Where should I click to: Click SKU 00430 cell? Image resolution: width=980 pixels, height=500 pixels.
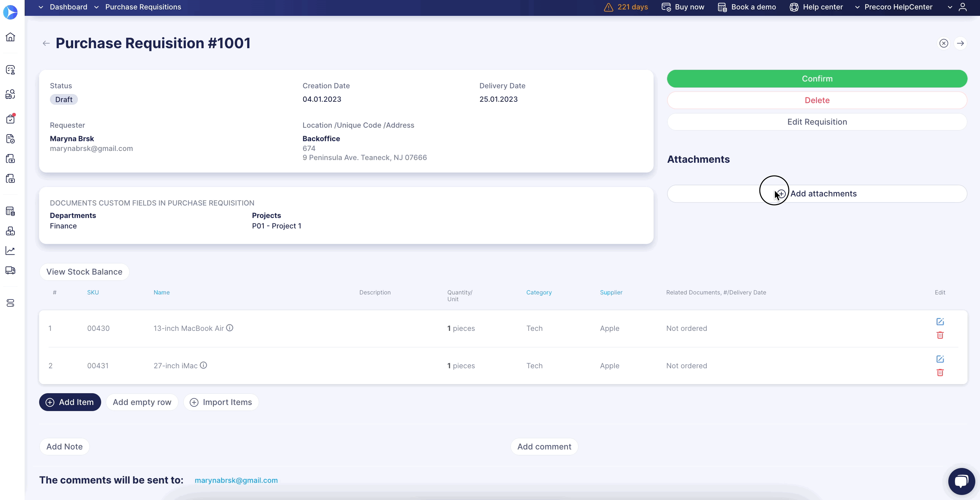98,329
